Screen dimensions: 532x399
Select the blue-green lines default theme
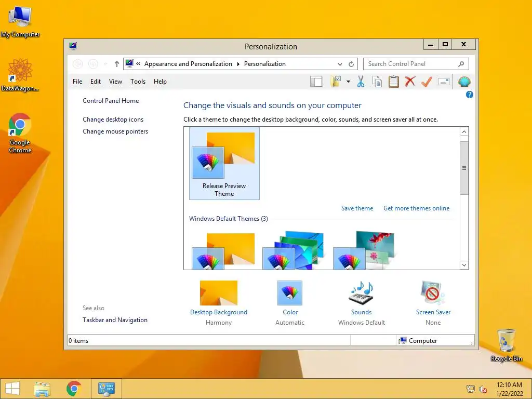(293, 250)
